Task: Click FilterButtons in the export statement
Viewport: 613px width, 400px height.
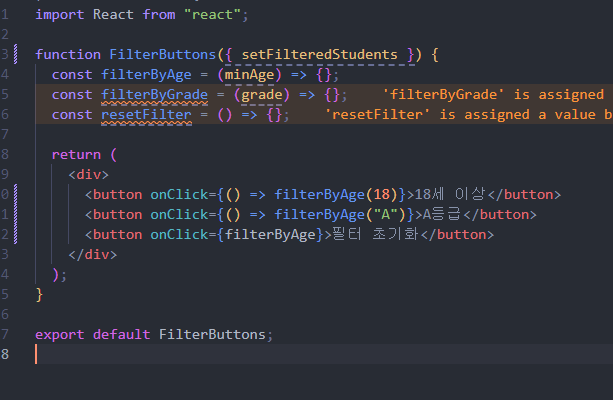Action: coord(212,334)
